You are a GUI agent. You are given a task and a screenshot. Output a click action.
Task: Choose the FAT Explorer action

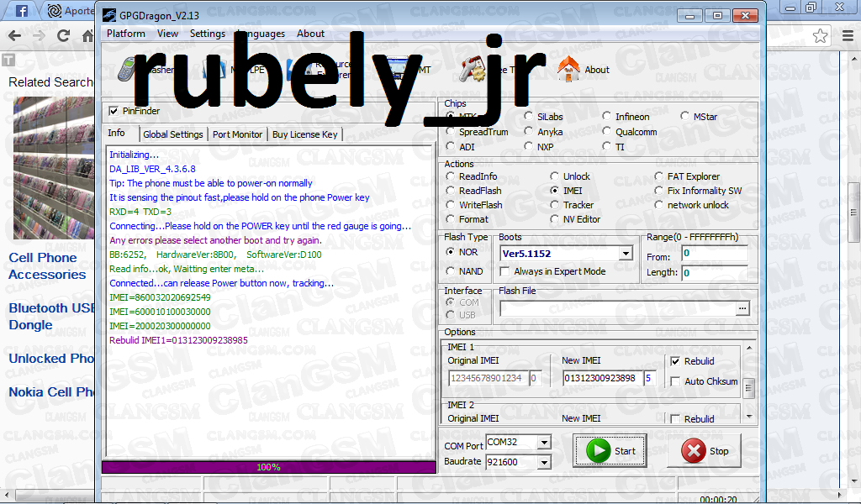point(659,176)
